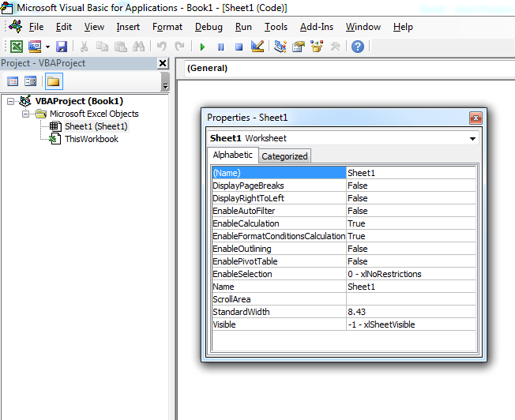This screenshot has height=420, width=515.
Task: Switch to the Categorized tab
Action: 284,156
